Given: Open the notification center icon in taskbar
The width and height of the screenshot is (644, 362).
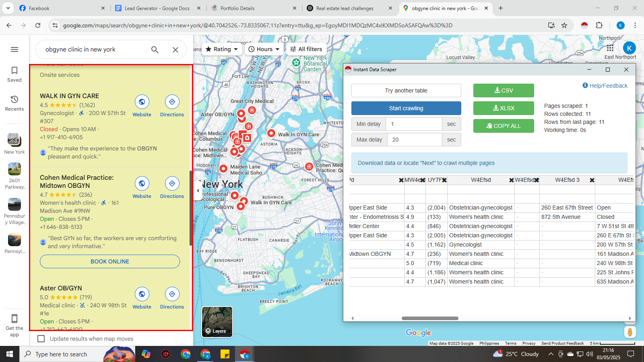Looking at the screenshot, I should (x=631, y=354).
